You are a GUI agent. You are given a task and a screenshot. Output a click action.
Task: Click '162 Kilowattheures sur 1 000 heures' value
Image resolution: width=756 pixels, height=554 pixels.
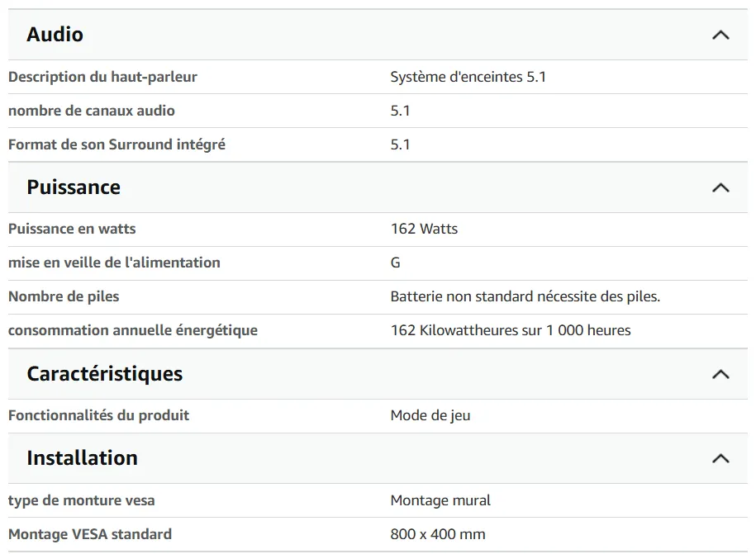point(510,330)
